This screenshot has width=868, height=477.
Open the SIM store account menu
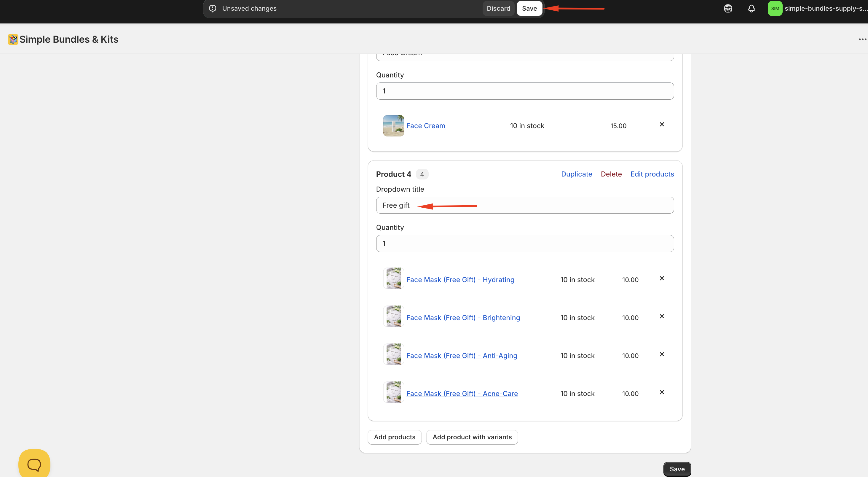pos(775,8)
